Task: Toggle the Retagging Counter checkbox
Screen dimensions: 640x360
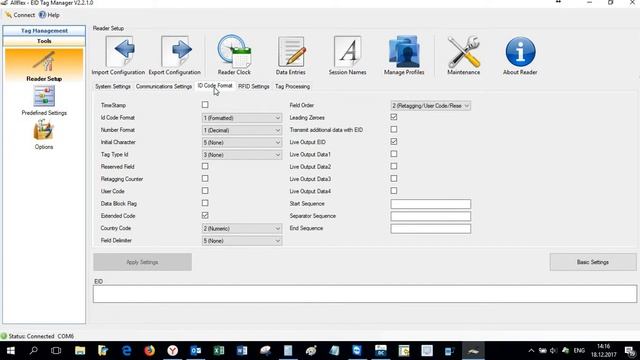Action: (x=205, y=178)
